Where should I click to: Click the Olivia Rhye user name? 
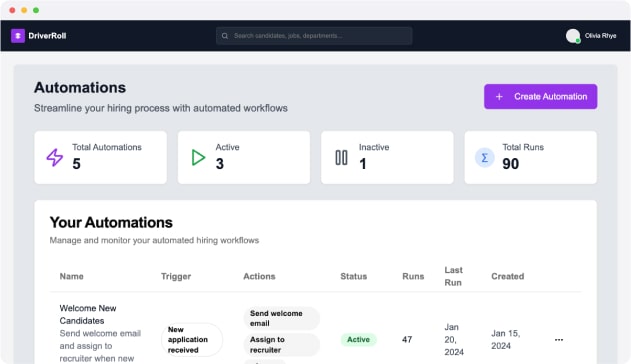[600, 36]
